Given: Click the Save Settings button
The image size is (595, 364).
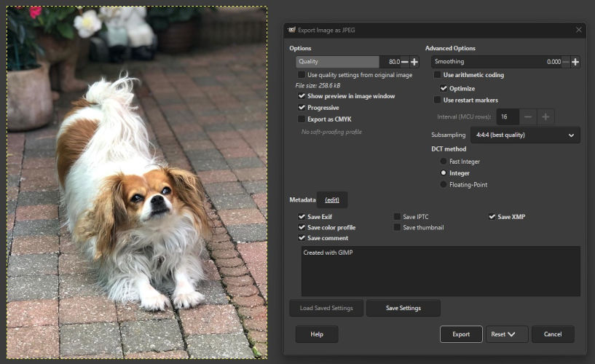Looking at the screenshot, I should pyautogui.click(x=403, y=308).
